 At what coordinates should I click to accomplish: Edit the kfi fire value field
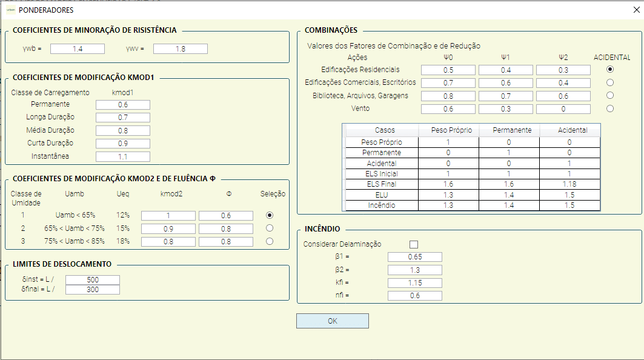pyautogui.click(x=415, y=283)
